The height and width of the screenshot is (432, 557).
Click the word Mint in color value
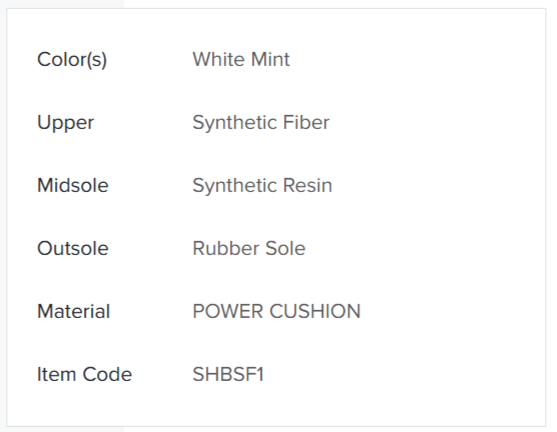(270, 59)
